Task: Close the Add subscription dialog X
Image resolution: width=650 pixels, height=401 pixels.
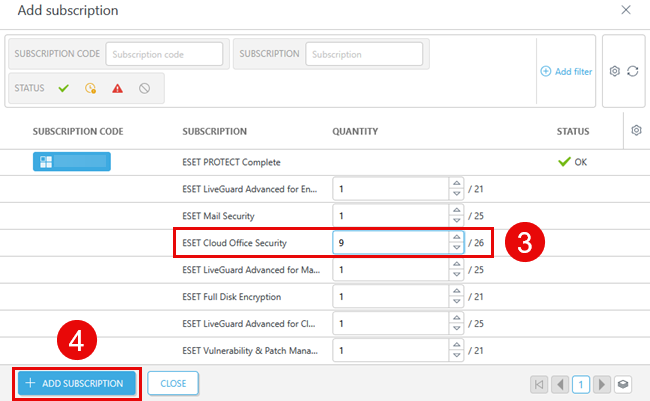Action: [626, 10]
